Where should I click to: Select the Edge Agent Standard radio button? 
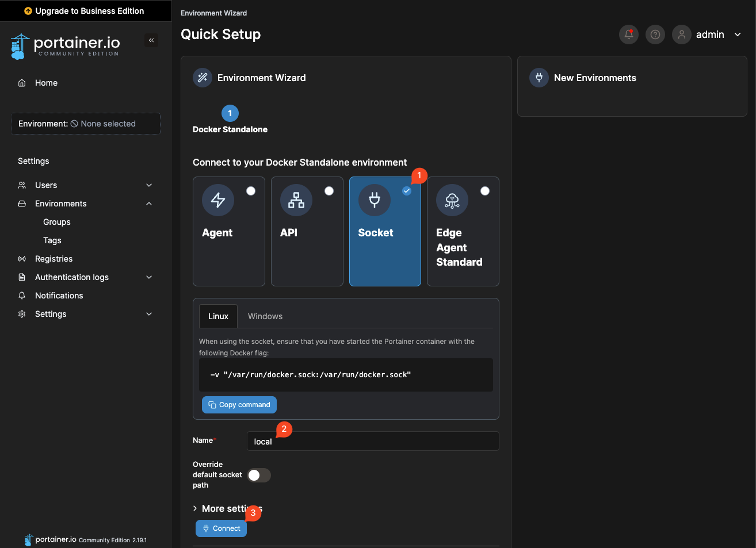pos(485,191)
